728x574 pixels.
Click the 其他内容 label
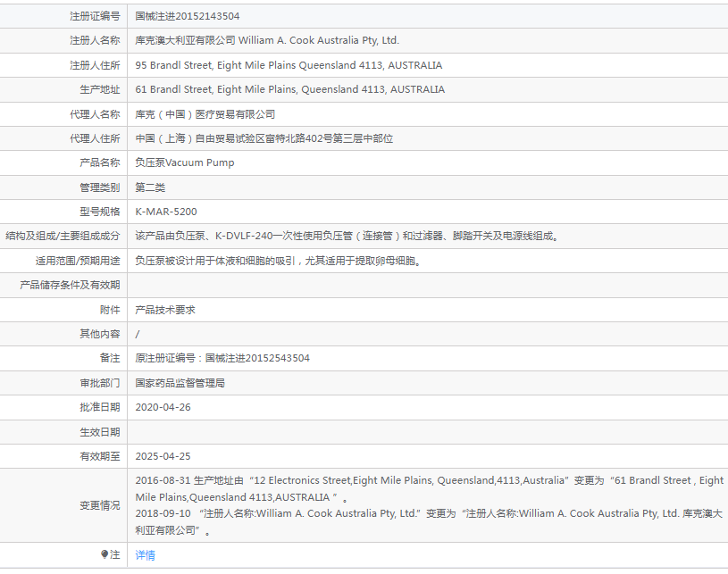[100, 334]
